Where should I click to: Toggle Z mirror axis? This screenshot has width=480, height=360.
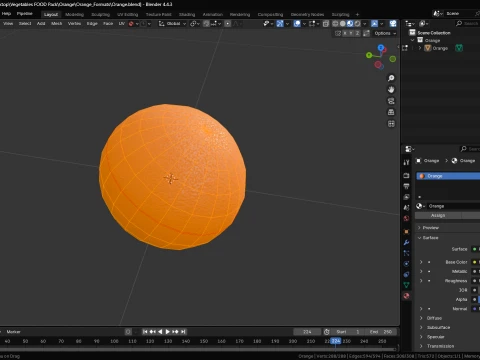357,33
